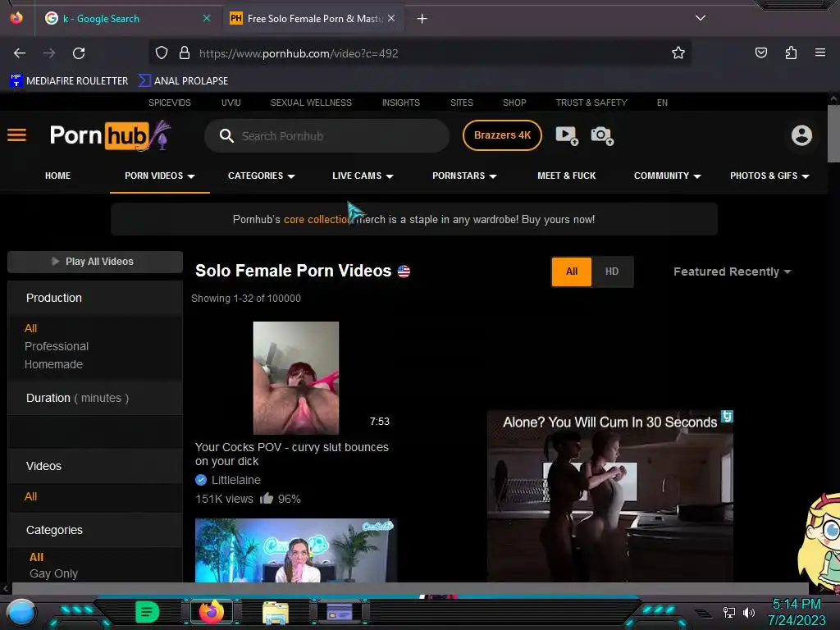Image resolution: width=840 pixels, height=630 pixels.
Task: Click the blue verified check icon
Action: (201, 480)
